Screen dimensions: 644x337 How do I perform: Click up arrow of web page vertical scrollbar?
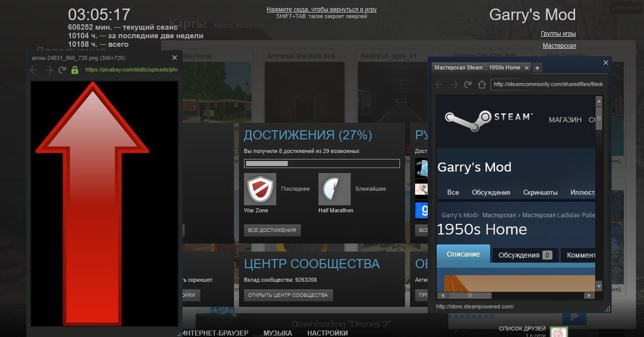click(x=599, y=100)
